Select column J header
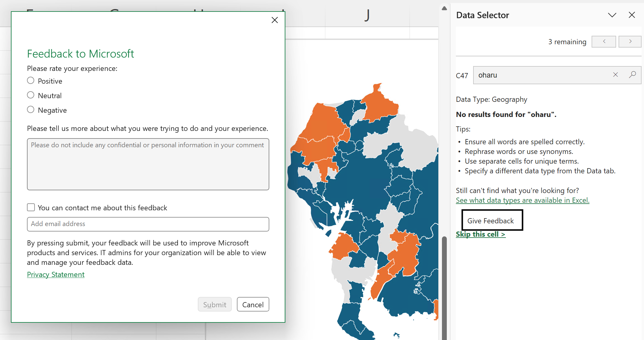The height and width of the screenshot is (340, 644). (367, 15)
